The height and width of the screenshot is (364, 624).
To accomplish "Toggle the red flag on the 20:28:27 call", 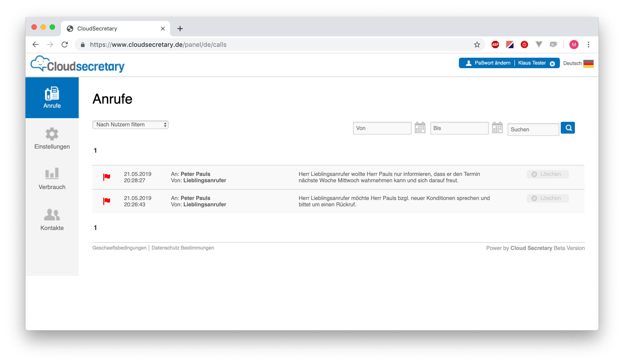I will (x=107, y=177).
